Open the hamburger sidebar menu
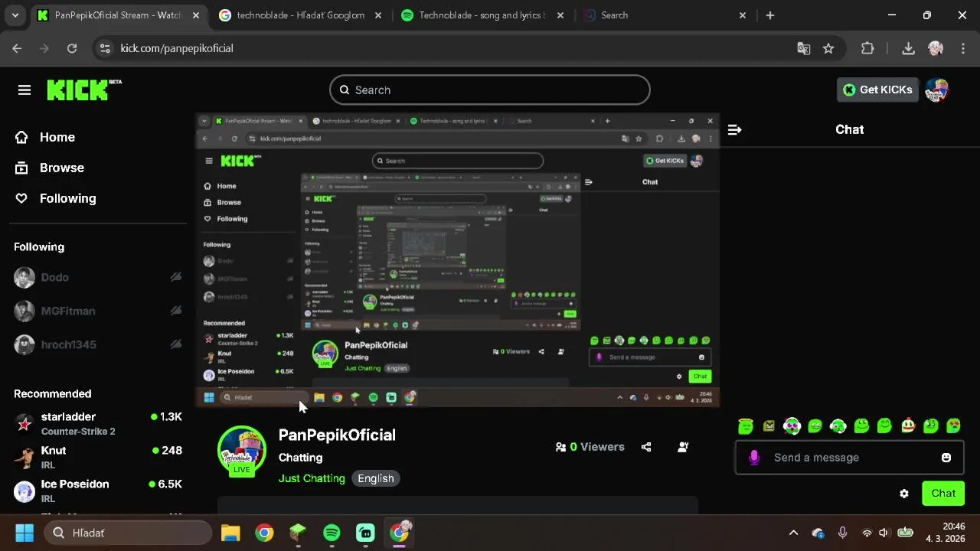980x551 pixels. [24, 90]
